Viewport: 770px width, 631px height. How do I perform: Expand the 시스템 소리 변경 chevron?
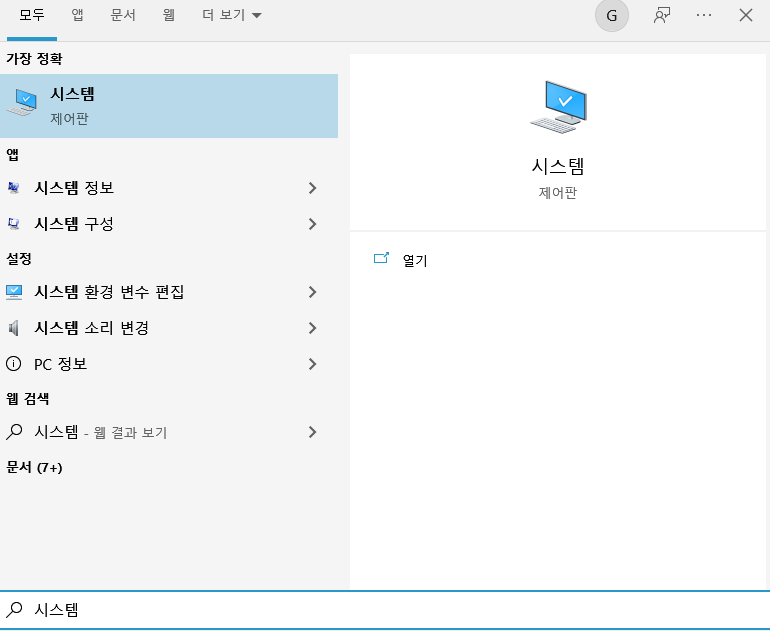312,328
